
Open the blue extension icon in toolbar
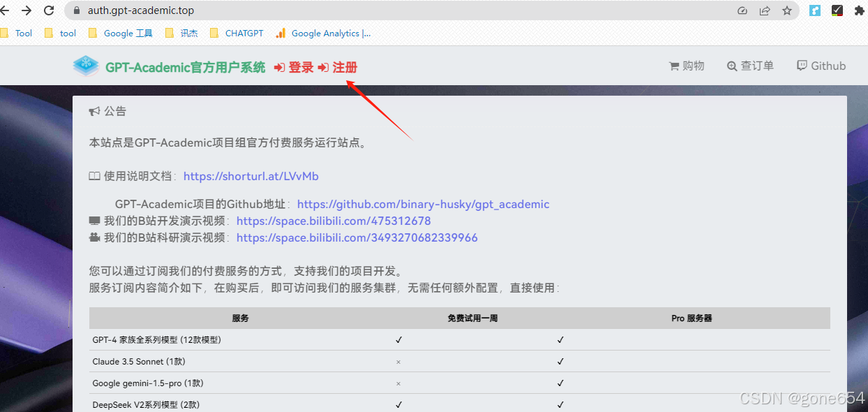(814, 10)
